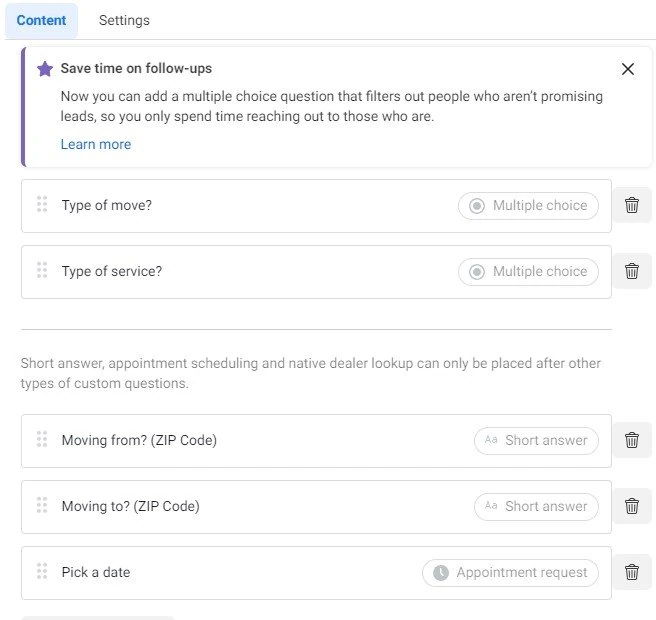Open the Type of move? question
656x620 pixels.
tap(316, 206)
